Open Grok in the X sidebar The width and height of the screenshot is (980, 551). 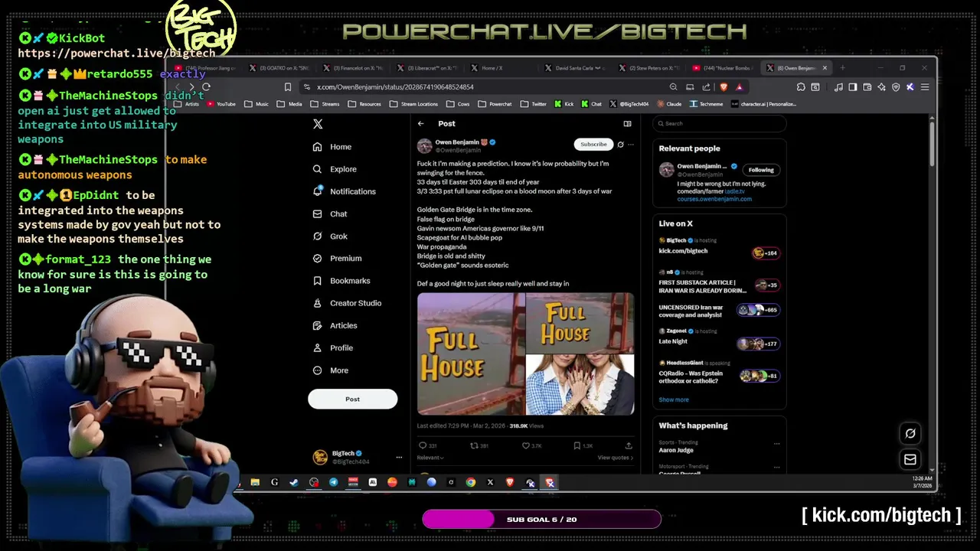click(x=330, y=236)
